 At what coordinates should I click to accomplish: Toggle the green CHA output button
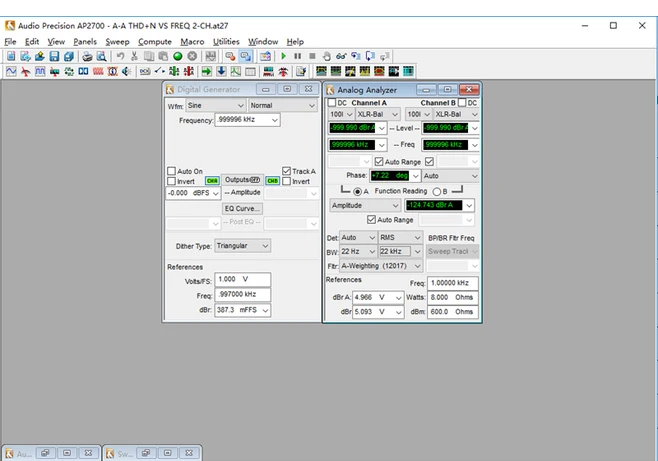212,181
